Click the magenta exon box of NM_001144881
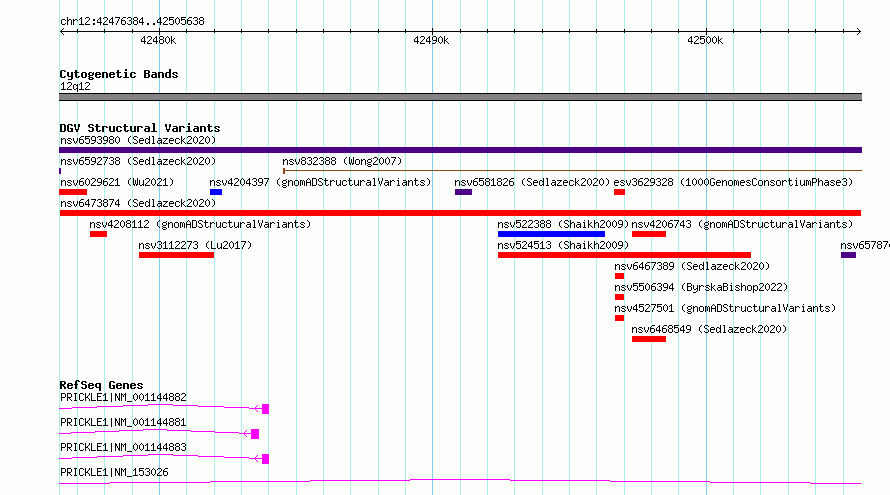Viewport: 890px width, 495px height. (x=255, y=434)
